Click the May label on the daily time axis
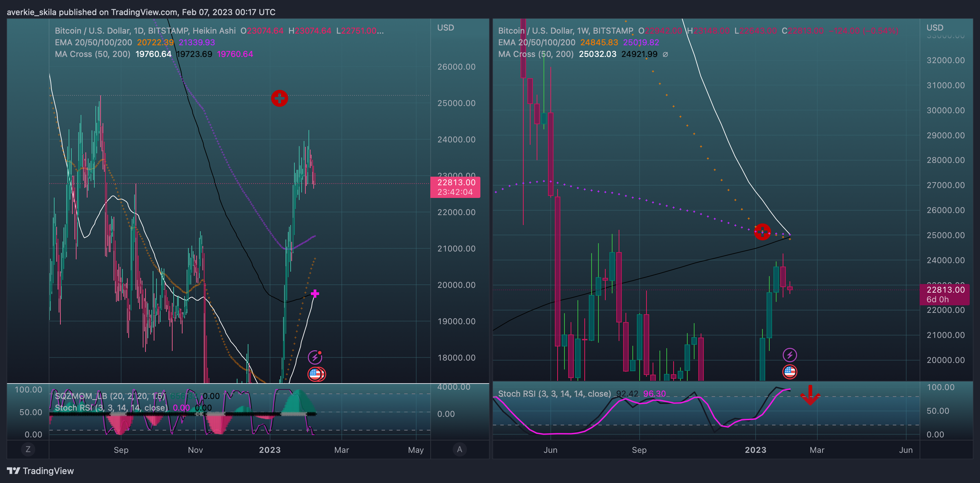This screenshot has width=980, height=483. click(416, 450)
